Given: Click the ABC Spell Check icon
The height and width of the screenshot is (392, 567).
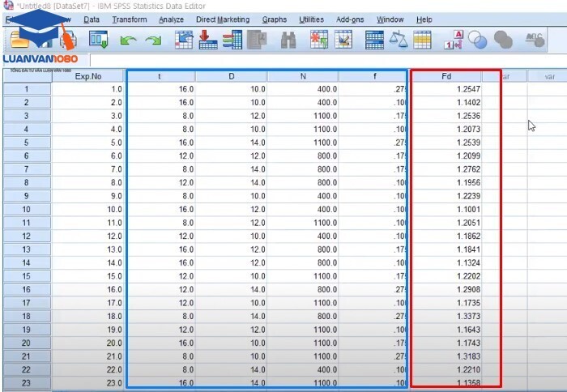Looking at the screenshot, I should pyautogui.click(x=535, y=40).
